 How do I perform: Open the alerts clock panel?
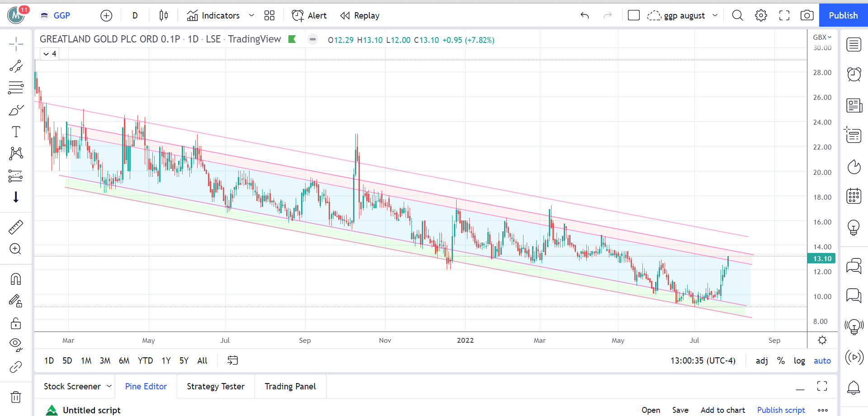pyautogui.click(x=854, y=74)
